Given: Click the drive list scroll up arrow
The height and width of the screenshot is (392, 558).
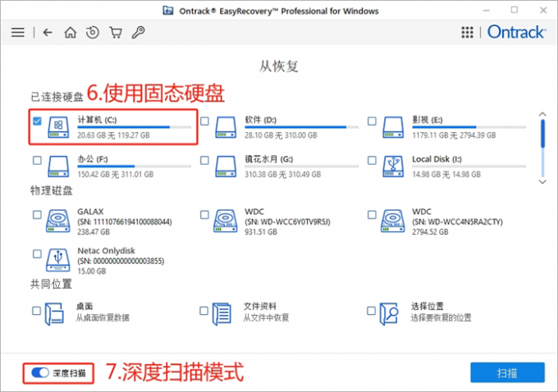Looking at the screenshot, I should pos(542,114).
